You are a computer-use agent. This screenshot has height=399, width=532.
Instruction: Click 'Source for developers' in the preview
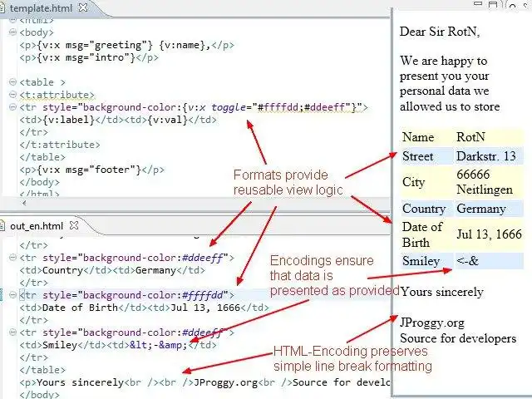point(458,338)
